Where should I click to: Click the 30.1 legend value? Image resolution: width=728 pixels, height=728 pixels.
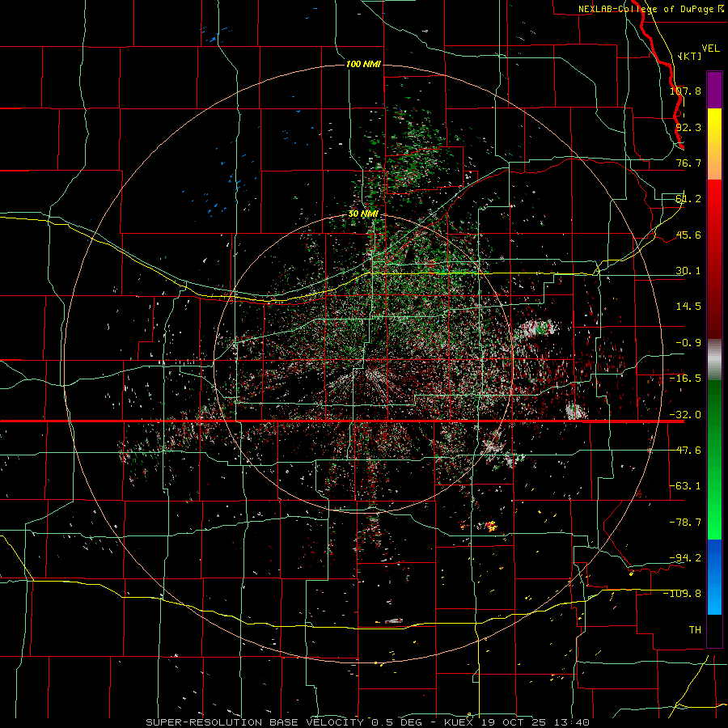point(688,271)
